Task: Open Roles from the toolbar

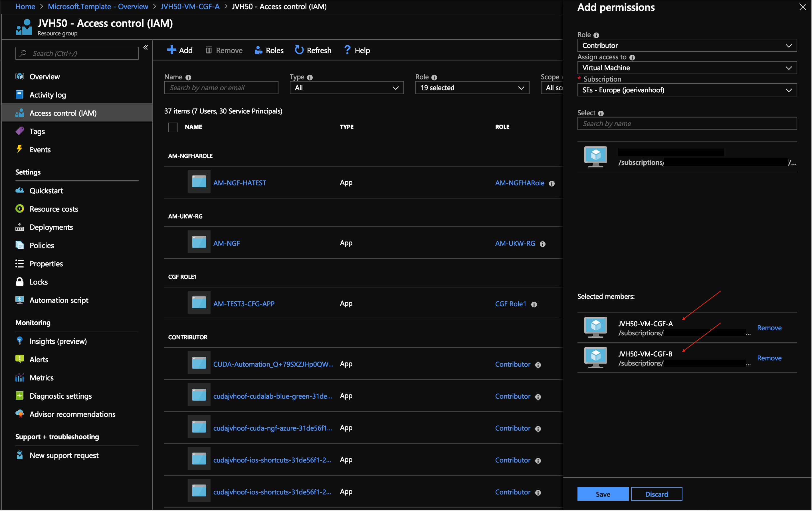Action: click(x=269, y=50)
